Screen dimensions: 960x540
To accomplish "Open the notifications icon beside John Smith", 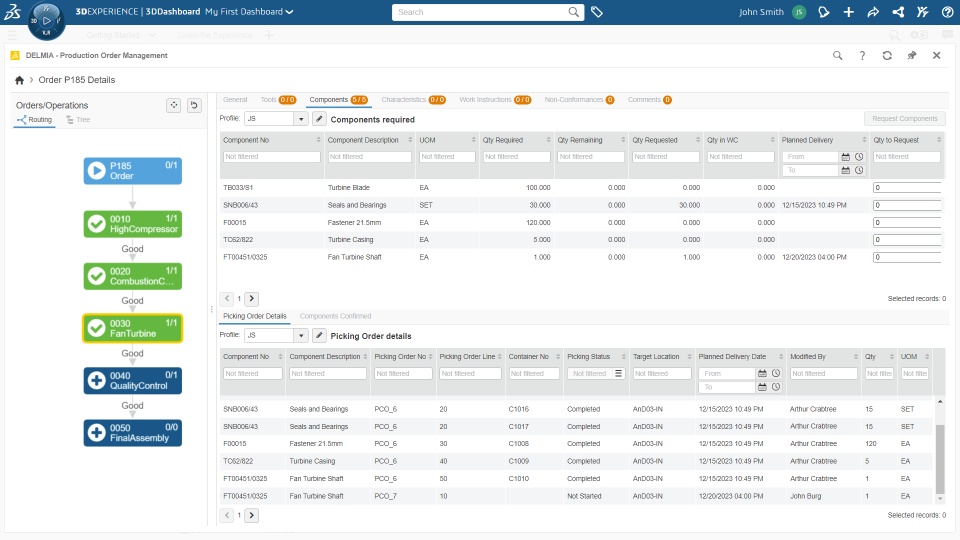I will tap(823, 12).
